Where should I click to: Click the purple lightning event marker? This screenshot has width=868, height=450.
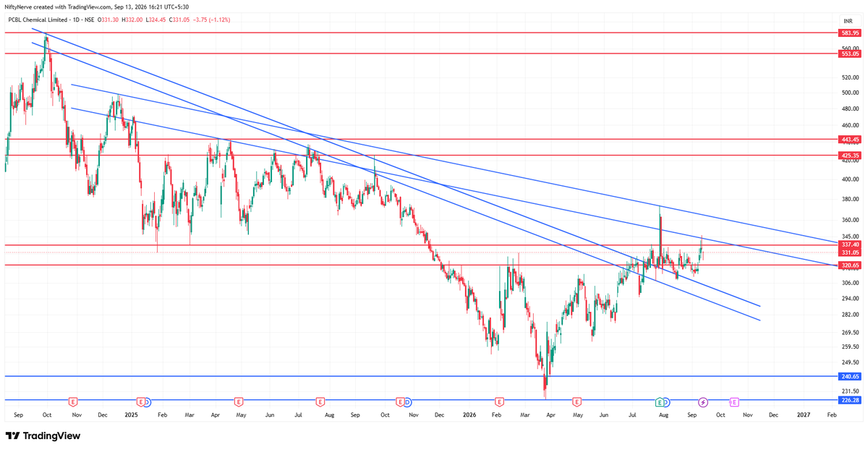coord(702,402)
